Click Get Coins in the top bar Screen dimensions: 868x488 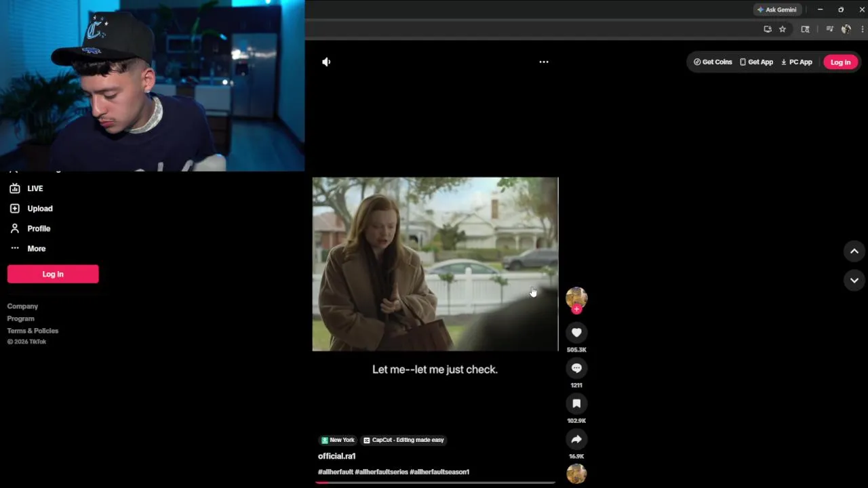[x=713, y=62]
